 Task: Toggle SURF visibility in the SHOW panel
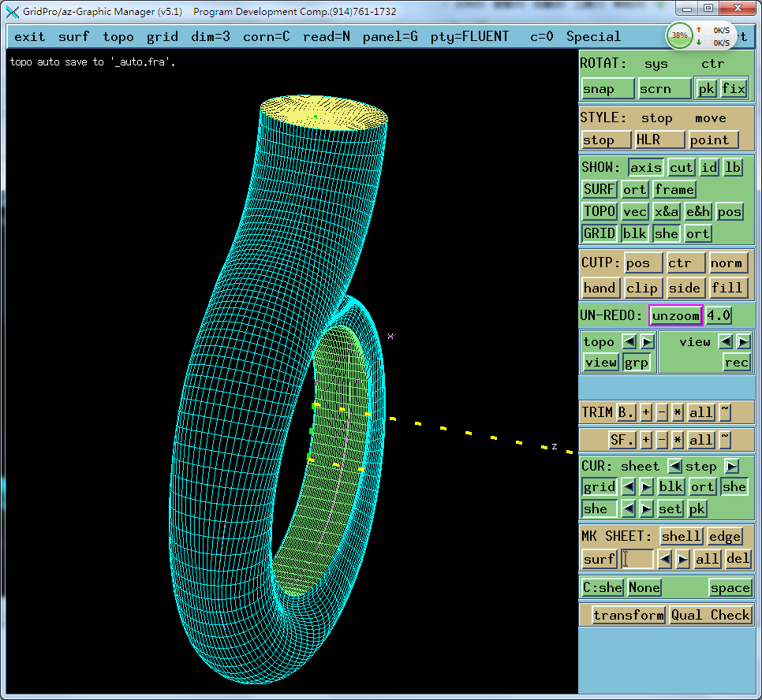point(600,189)
